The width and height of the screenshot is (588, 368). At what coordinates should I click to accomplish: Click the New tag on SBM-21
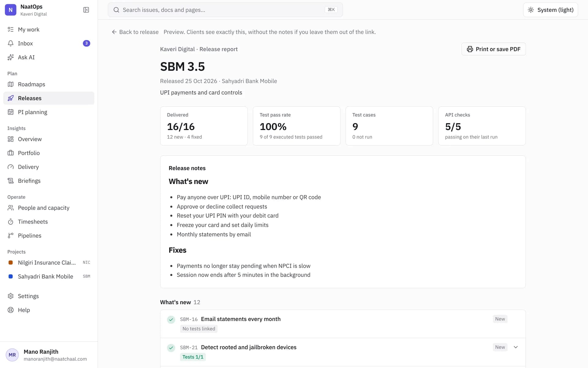point(500,347)
